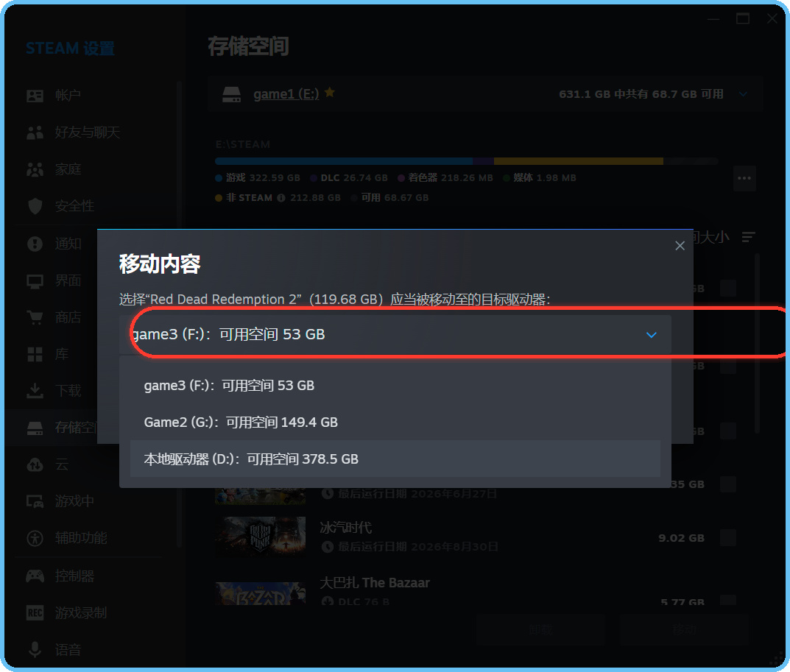Click 631.1 GB 中共有 68.7 GB 可用 text

(641, 94)
